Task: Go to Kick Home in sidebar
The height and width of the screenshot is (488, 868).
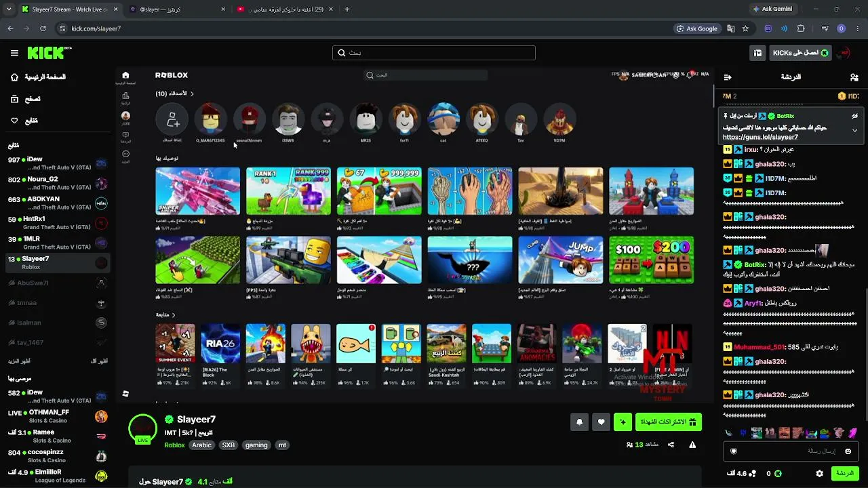Action: [39, 77]
